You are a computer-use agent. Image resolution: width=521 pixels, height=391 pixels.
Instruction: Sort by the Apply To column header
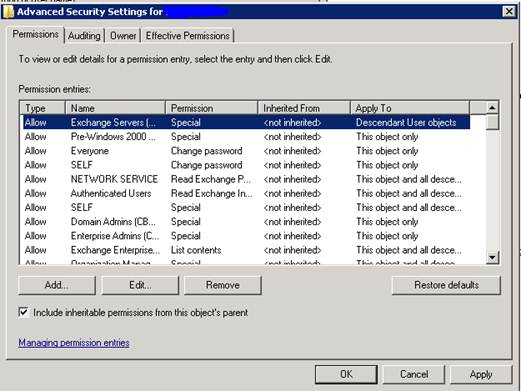pos(410,108)
